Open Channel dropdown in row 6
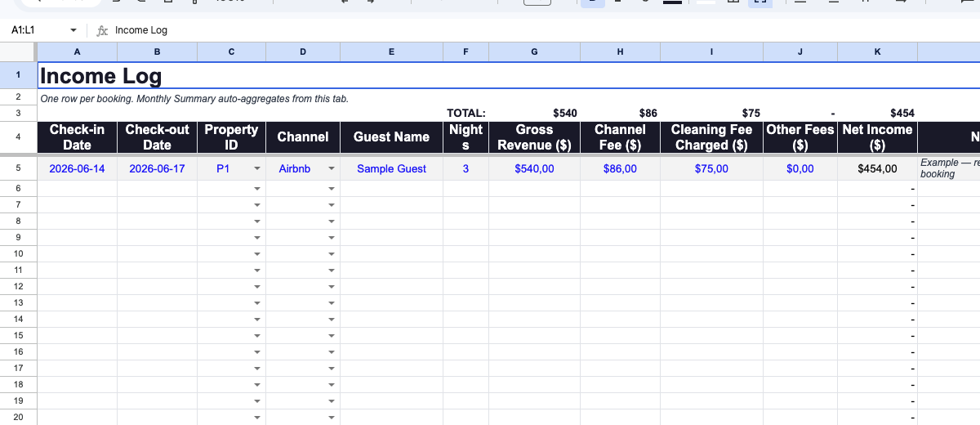The image size is (980, 425). point(332,189)
